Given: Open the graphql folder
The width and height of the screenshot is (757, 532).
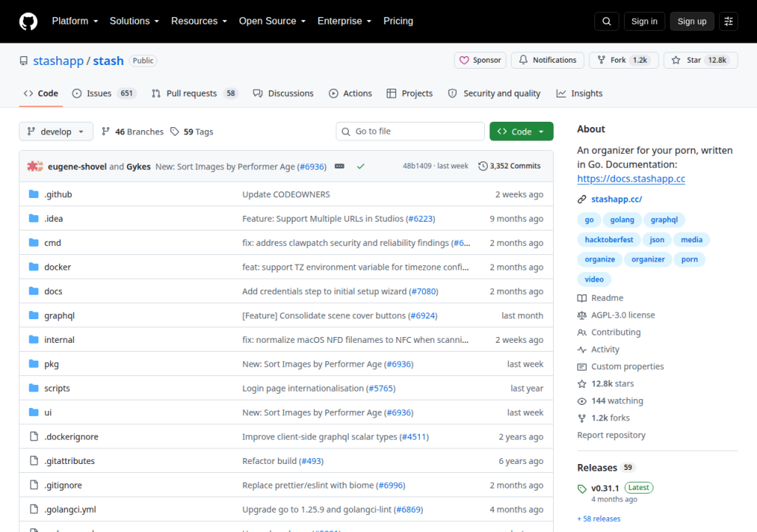Looking at the screenshot, I should [x=59, y=316].
